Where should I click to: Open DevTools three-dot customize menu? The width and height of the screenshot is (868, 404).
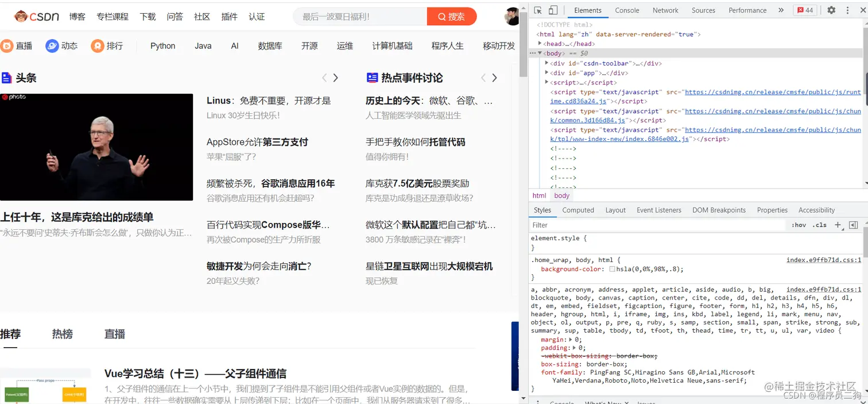(x=848, y=10)
